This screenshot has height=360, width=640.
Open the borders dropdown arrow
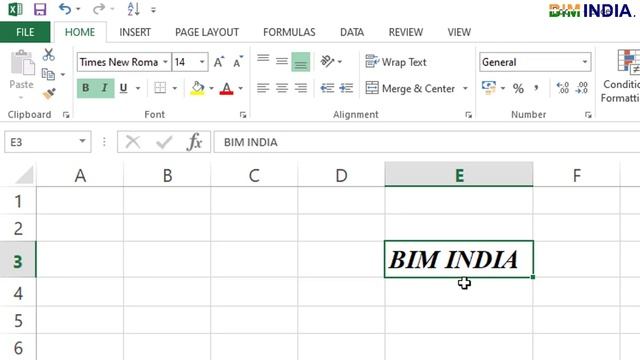(175, 88)
